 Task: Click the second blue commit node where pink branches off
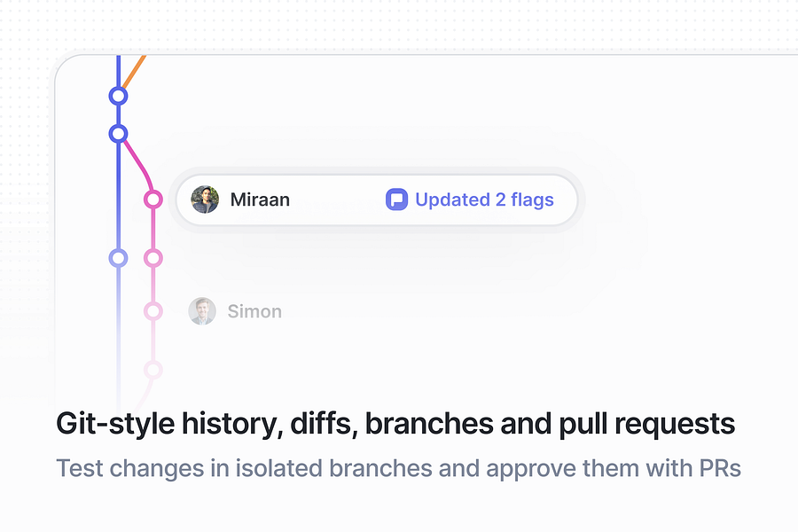coord(118,134)
